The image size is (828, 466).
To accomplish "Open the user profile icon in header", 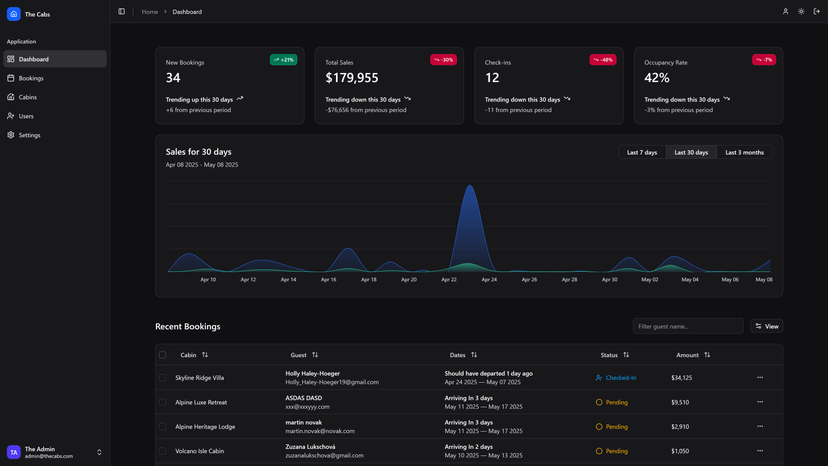I will [x=786, y=12].
